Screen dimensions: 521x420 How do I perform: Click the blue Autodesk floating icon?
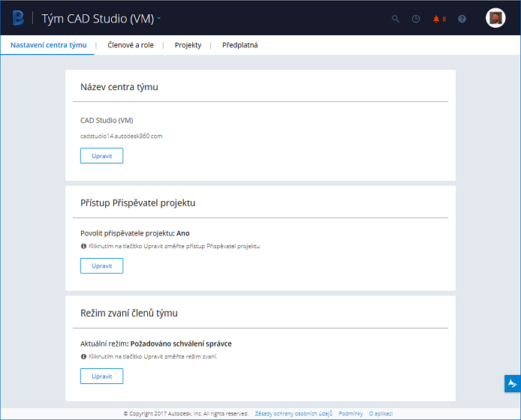[512, 383]
